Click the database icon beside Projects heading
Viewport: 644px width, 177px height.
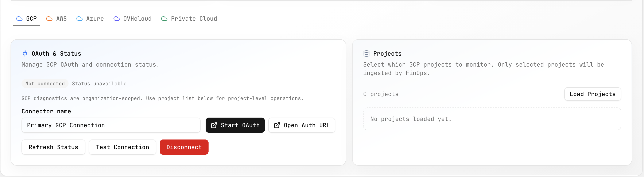[366, 53]
